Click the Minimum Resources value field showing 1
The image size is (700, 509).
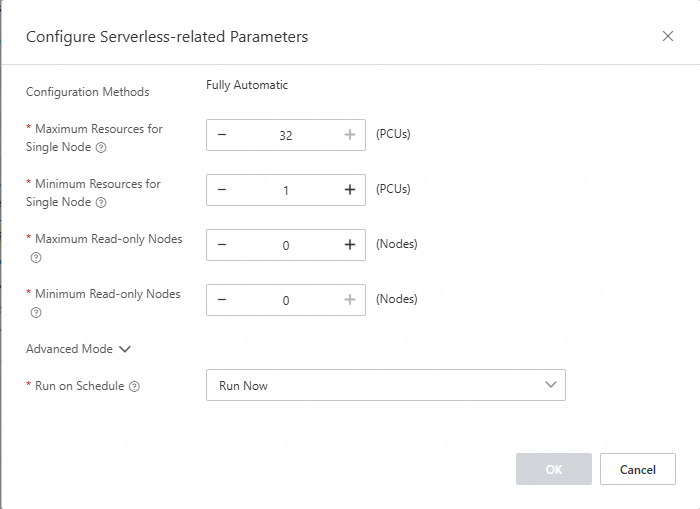[286, 191]
